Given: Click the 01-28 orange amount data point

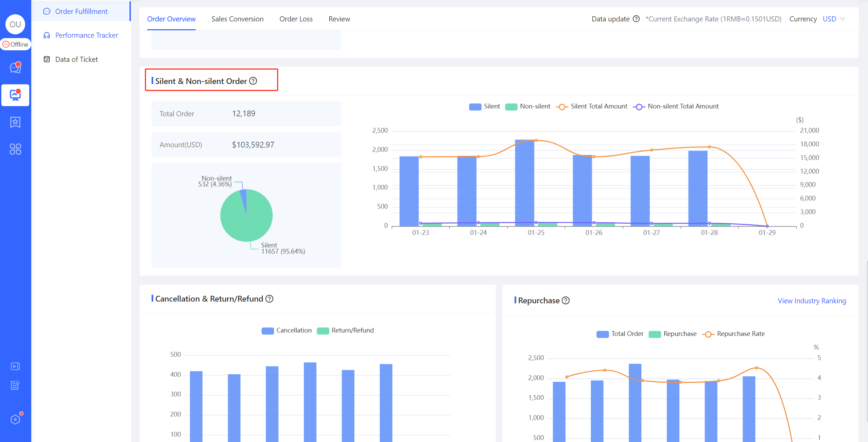Looking at the screenshot, I should (709, 147).
